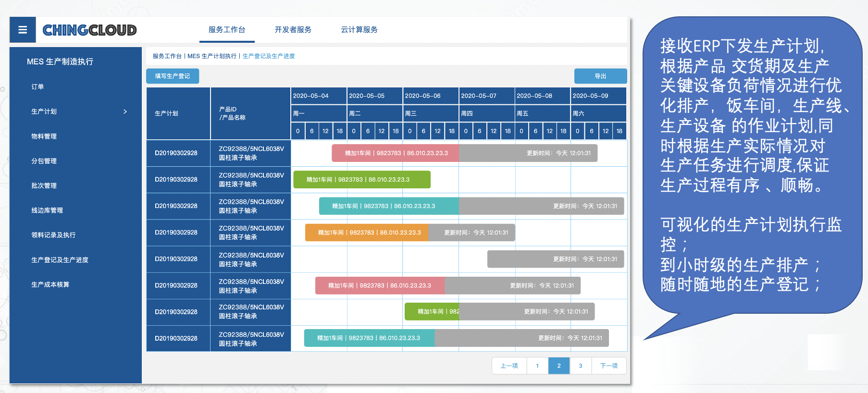Image resolution: width=868 pixels, height=393 pixels.
Task: Open the 开发者服务 tab
Action: click(293, 30)
